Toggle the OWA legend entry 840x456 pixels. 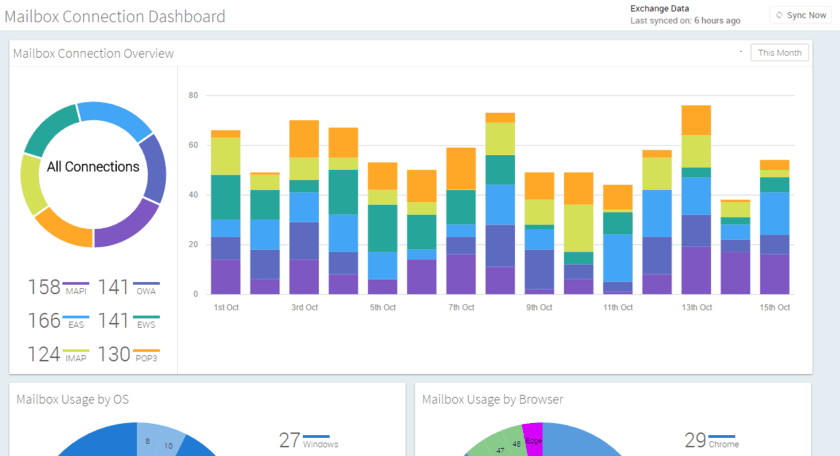point(130,288)
